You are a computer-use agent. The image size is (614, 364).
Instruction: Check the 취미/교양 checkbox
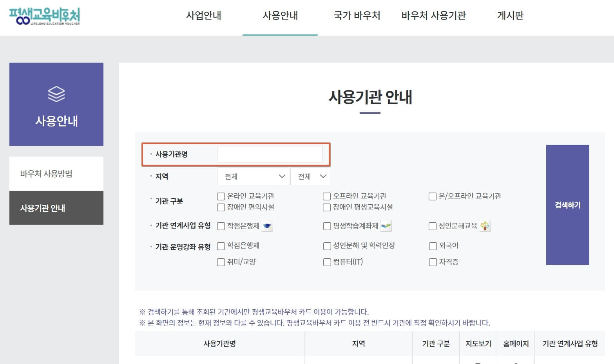coord(221,262)
